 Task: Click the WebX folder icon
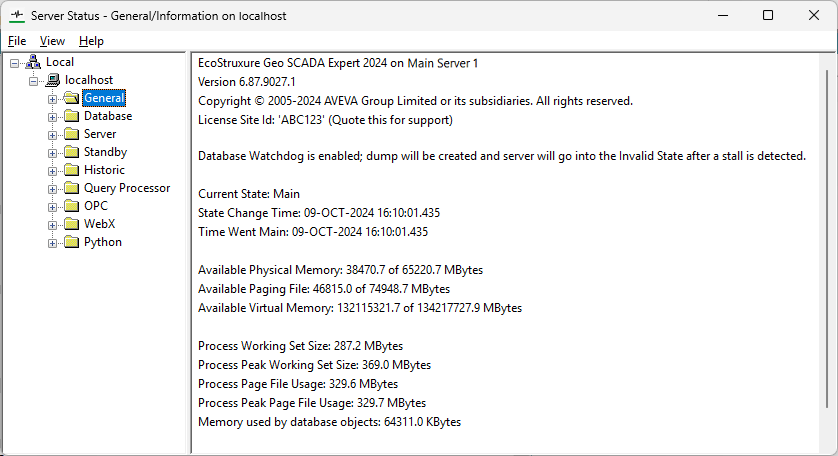(71, 224)
